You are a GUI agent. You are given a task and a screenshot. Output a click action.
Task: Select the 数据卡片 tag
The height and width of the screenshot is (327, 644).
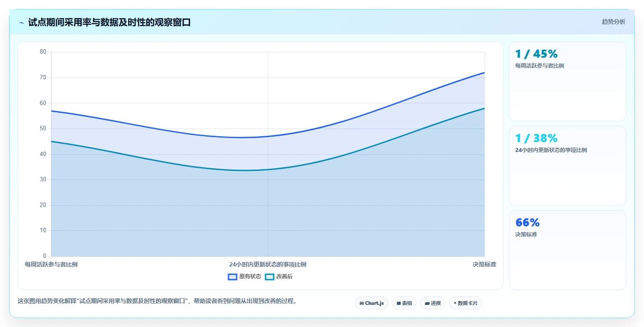(466, 303)
